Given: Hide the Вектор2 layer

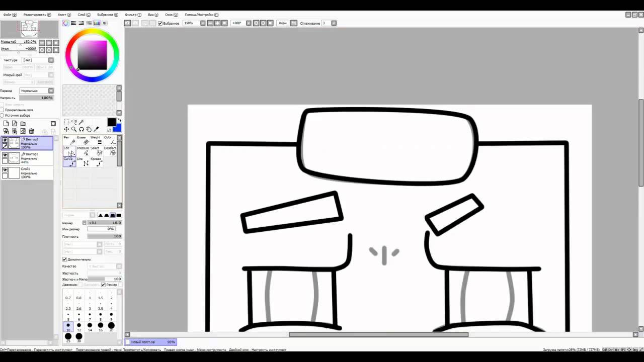Looking at the screenshot, I should pos(5,141).
